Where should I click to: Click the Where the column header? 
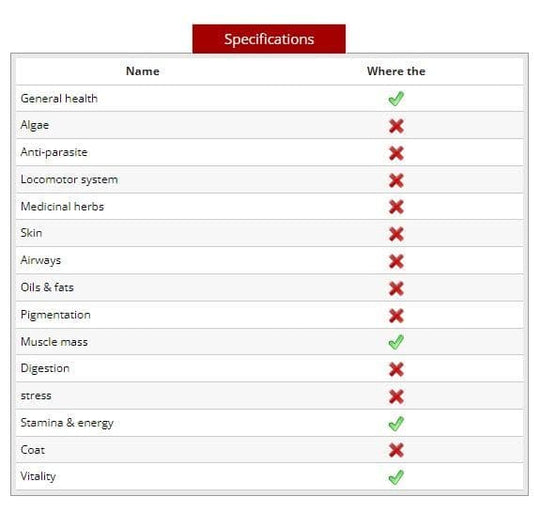(396, 71)
